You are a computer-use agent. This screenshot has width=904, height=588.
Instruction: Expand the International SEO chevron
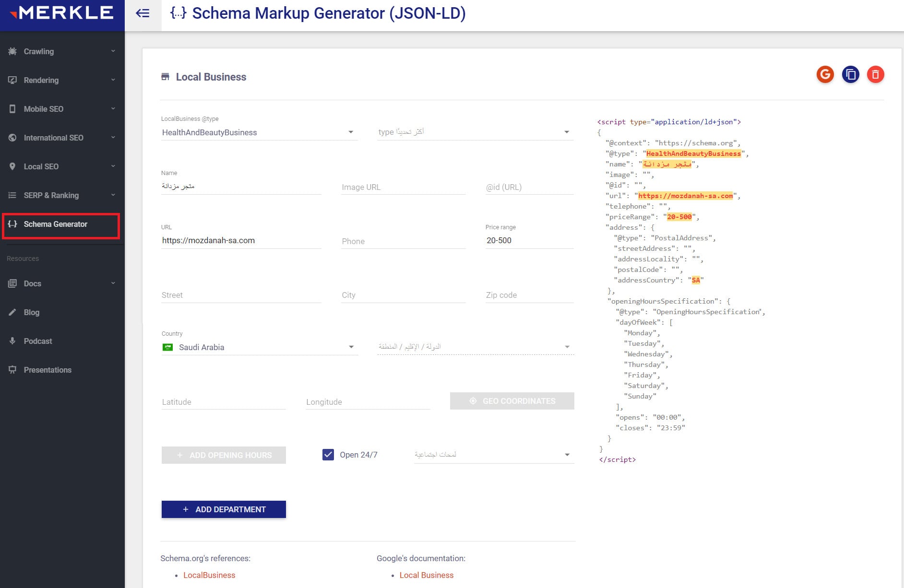[x=113, y=137]
